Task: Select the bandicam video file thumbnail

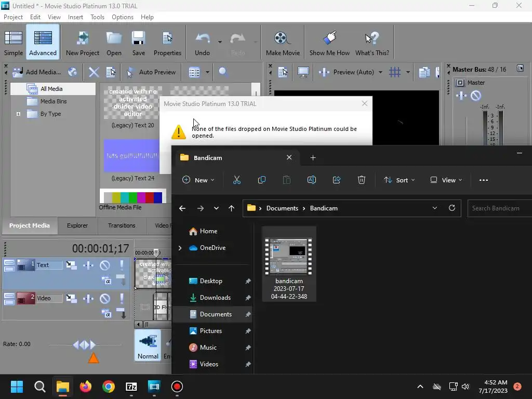Action: click(289, 263)
